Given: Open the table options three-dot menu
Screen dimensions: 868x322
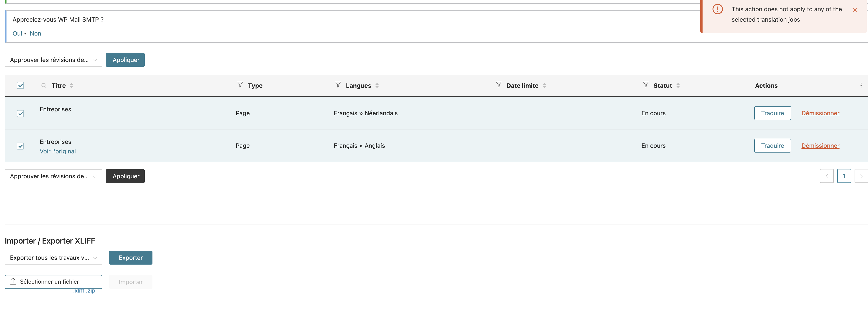Looking at the screenshot, I should 861,86.
